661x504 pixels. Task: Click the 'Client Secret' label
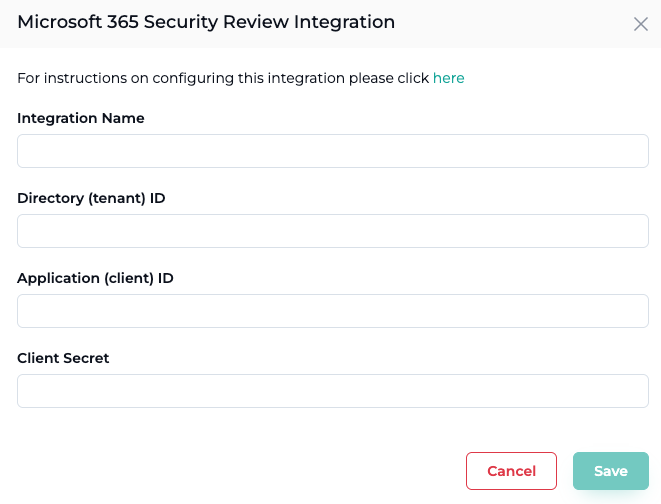pyautogui.click(x=63, y=358)
